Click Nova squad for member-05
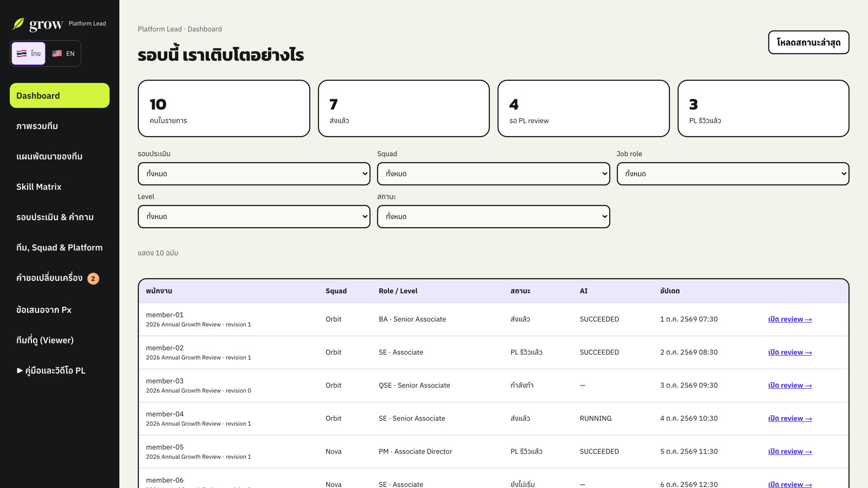 (x=334, y=452)
